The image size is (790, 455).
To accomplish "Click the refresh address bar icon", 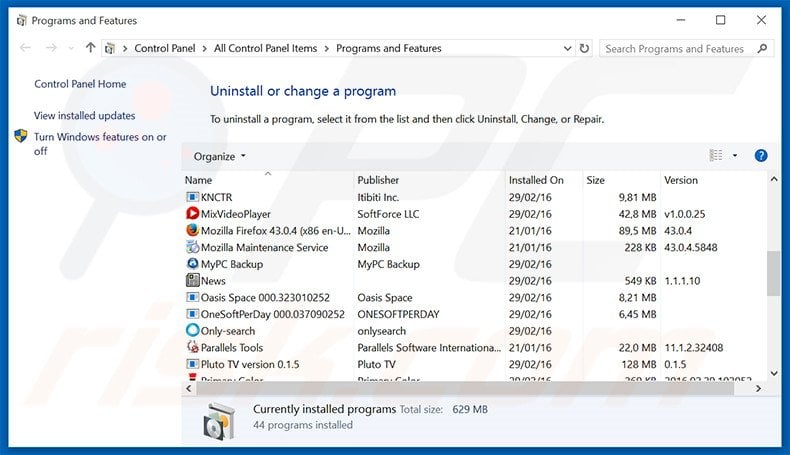I will [x=584, y=48].
